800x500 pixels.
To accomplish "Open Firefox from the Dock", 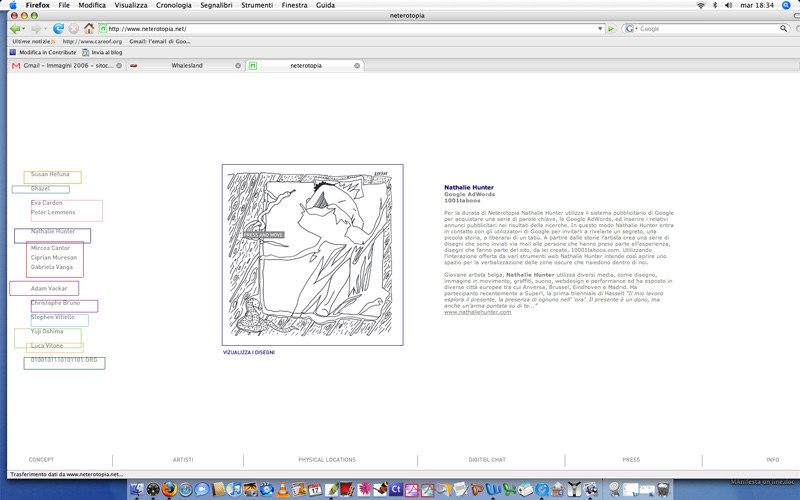I will click(x=169, y=490).
